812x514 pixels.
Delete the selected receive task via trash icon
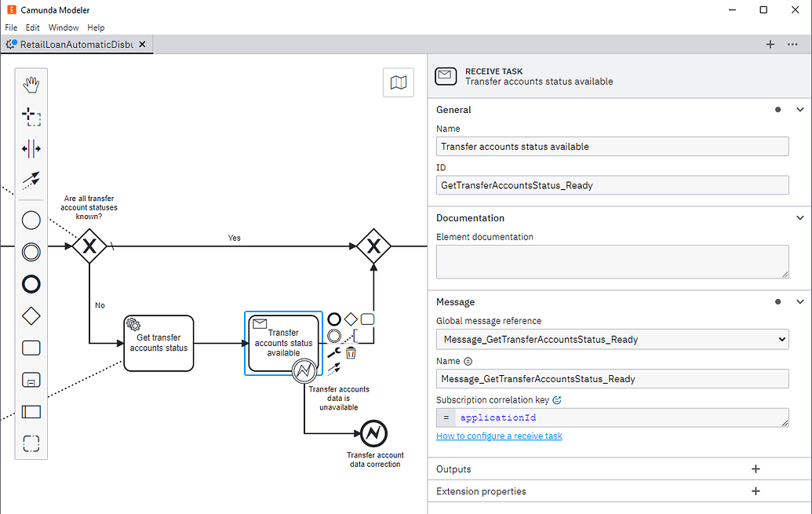(351, 354)
